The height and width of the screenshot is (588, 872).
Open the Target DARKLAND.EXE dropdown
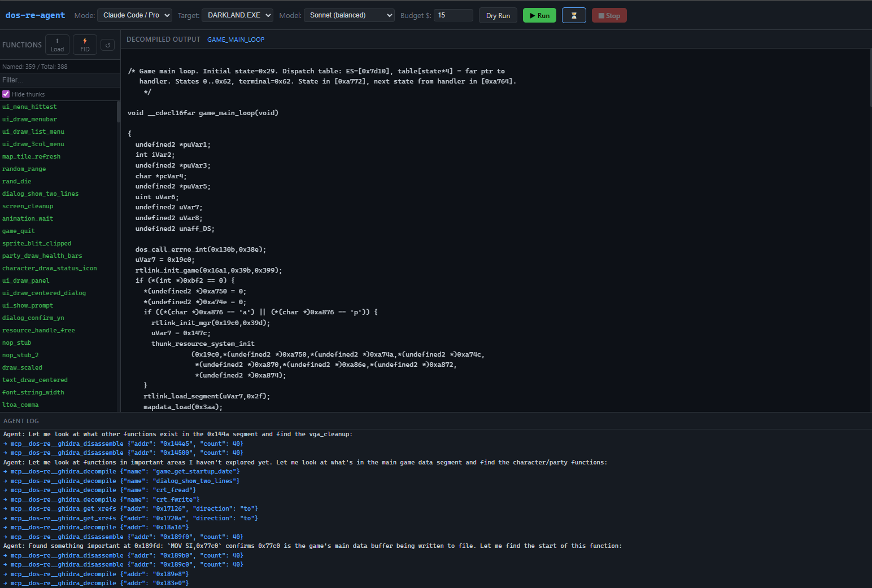(237, 15)
